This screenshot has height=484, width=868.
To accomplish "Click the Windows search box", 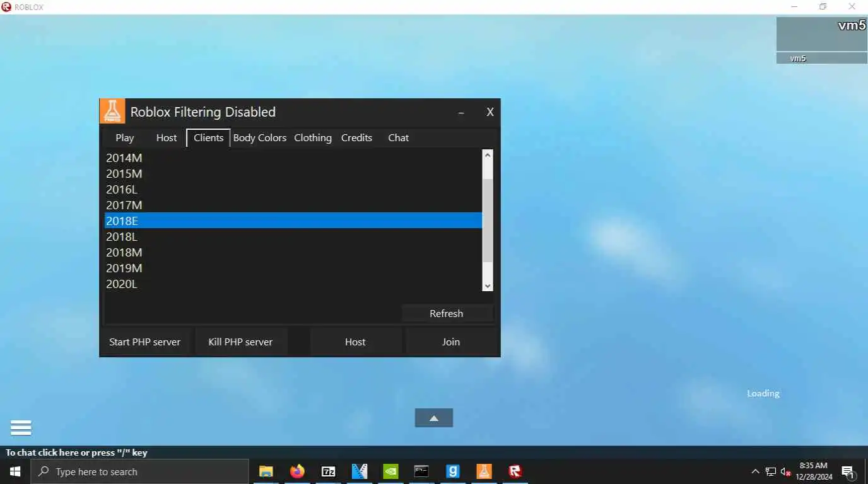I will (x=140, y=471).
